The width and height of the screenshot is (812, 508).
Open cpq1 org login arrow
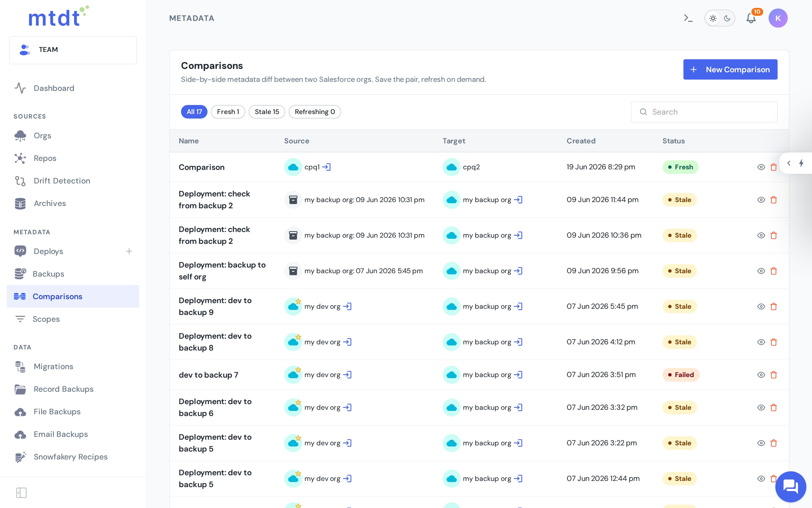(x=326, y=167)
